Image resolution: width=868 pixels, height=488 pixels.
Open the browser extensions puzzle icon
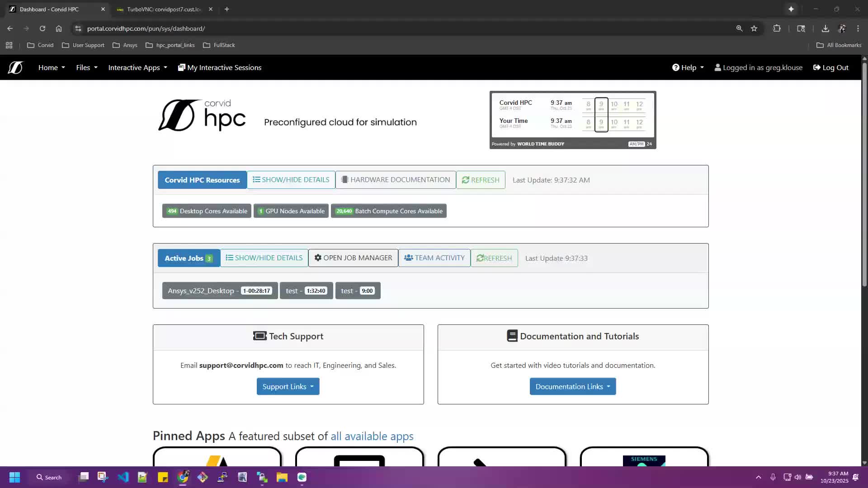pos(777,28)
